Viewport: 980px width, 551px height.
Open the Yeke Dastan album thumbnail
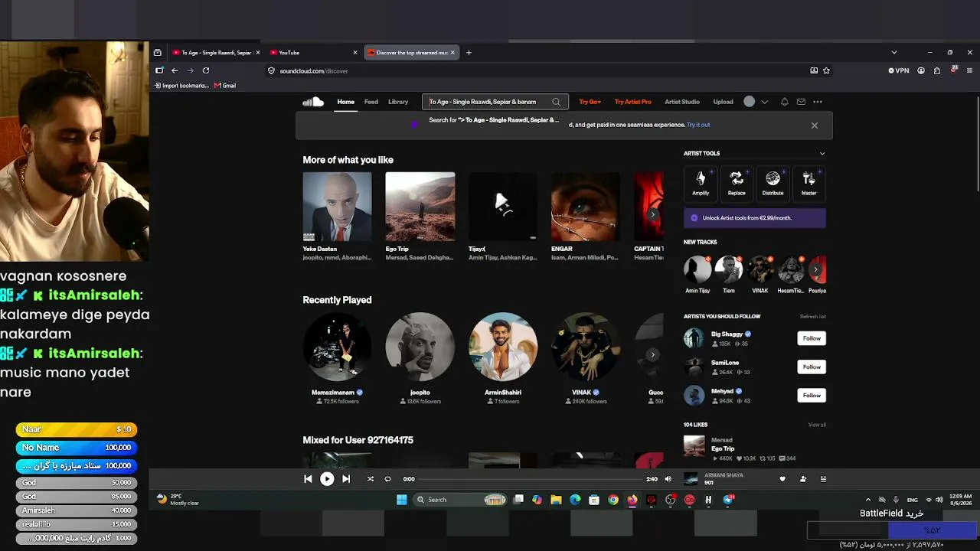tap(337, 207)
